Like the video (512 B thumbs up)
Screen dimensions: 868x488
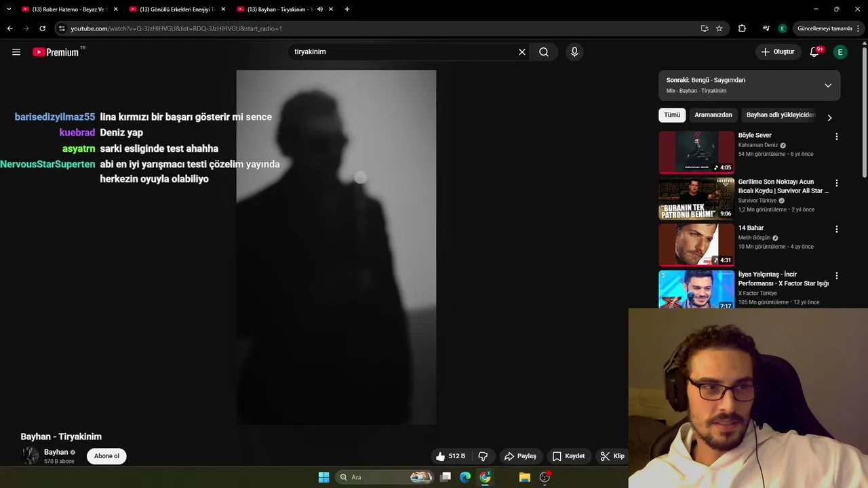coord(451,456)
